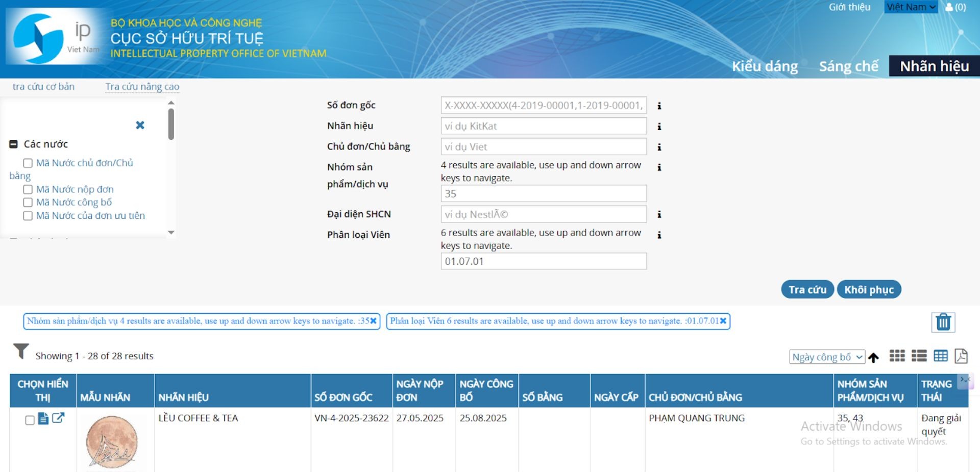Image resolution: width=980 pixels, height=472 pixels.
Task: Click the funnel filter icon
Action: 21,351
